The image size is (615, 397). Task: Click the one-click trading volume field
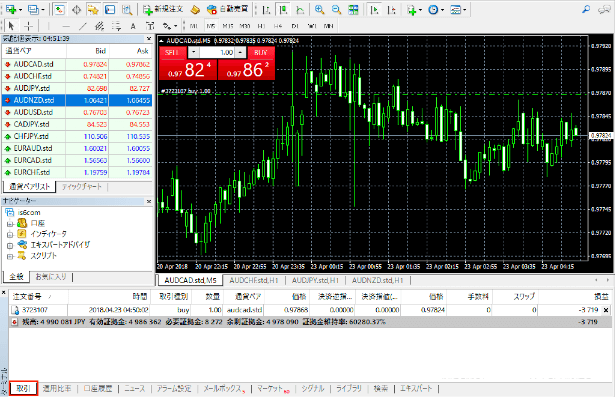pyautogui.click(x=218, y=52)
